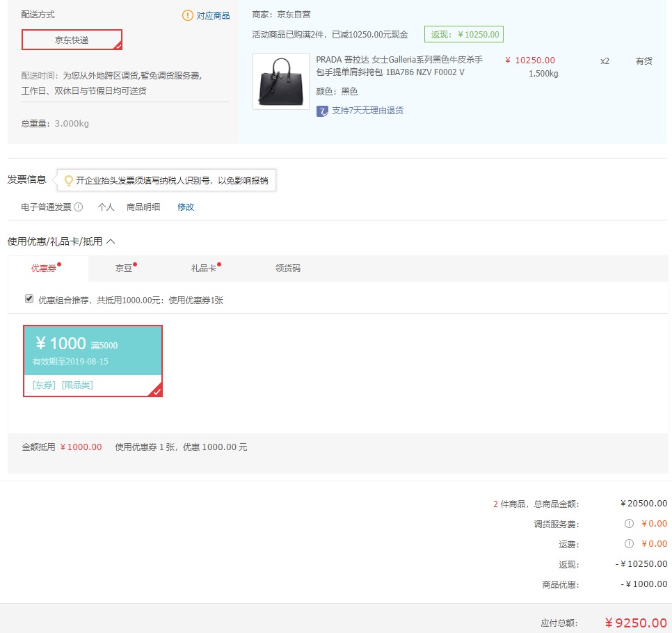Image resolution: width=672 pixels, height=633 pixels.
Task: Switch to the 优惠券 tab
Action: pos(47,268)
